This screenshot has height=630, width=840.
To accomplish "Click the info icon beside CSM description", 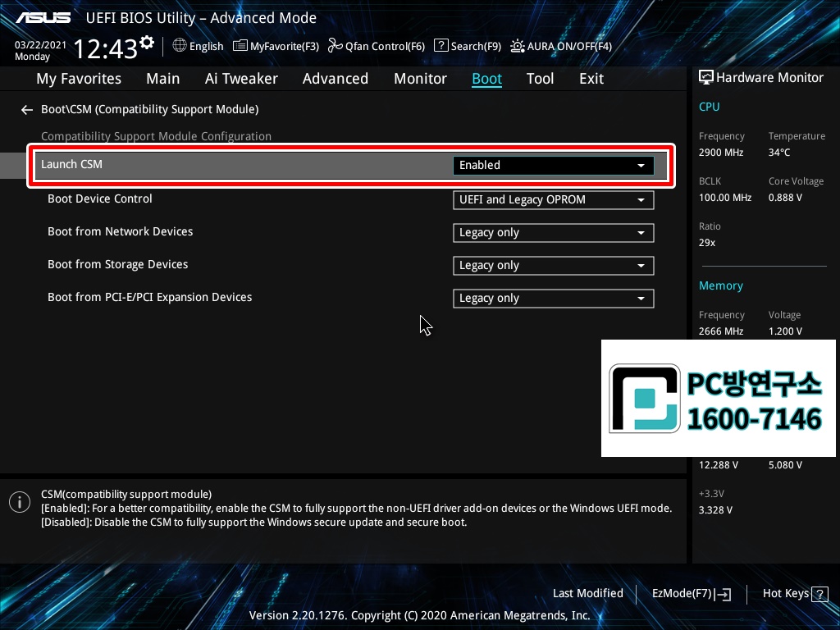I will pos(20,503).
